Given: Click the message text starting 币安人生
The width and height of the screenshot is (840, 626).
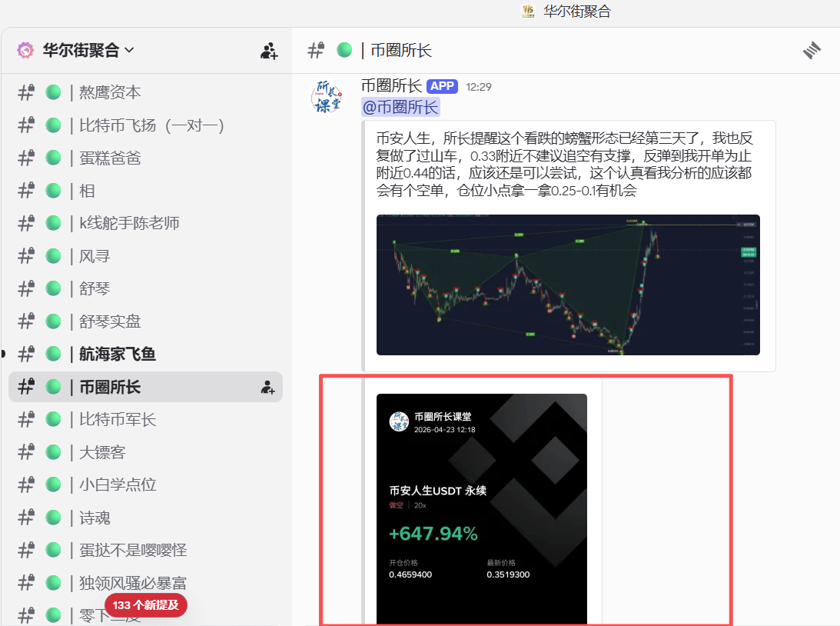Looking at the screenshot, I should point(564,165).
